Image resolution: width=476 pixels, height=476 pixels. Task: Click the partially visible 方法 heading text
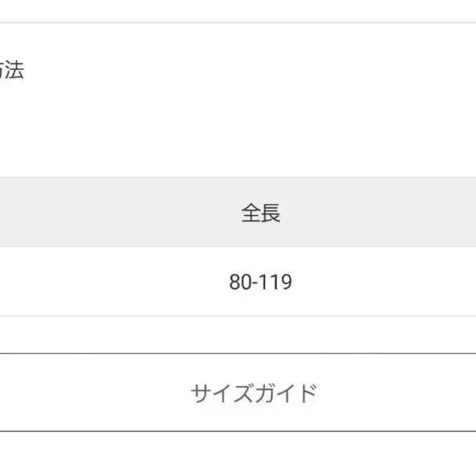[x=11, y=71]
